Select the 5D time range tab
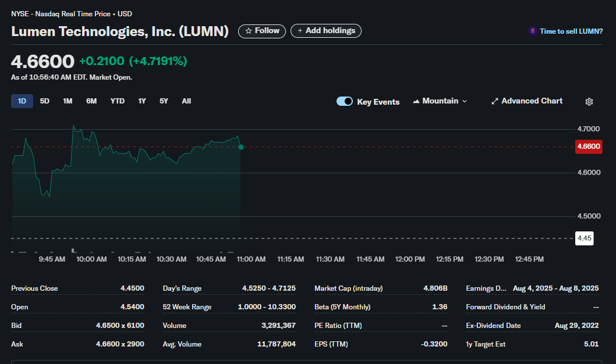Screen dimensions: 616x364 coord(44,101)
